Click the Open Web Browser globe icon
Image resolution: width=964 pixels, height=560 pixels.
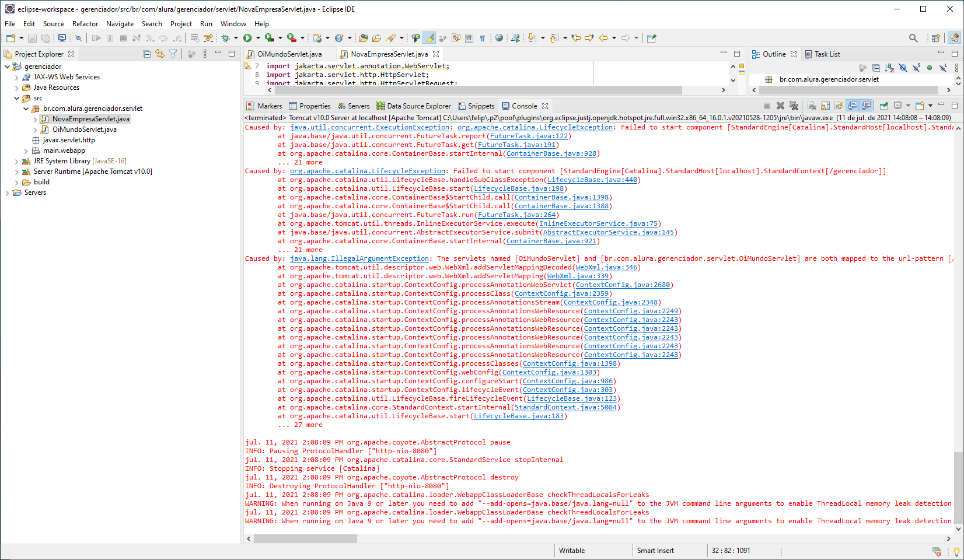pos(499,38)
